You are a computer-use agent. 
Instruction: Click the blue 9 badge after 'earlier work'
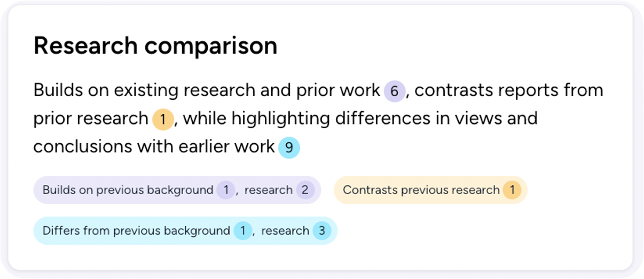tap(289, 148)
